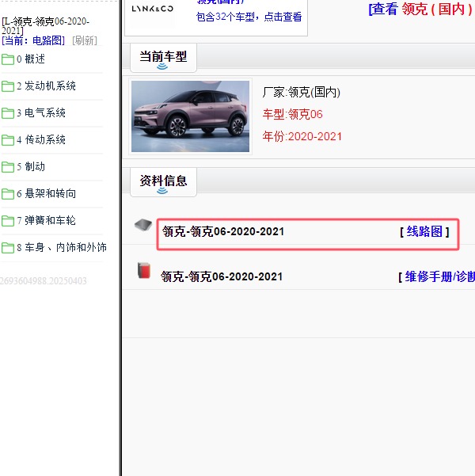Click the red book icon beside 维修手册 entry
The image size is (475, 476).
(x=144, y=270)
